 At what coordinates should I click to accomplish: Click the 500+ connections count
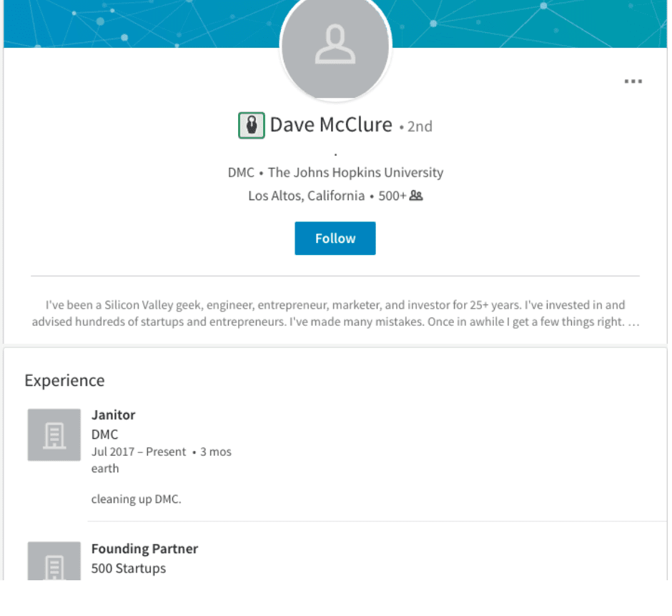[x=392, y=196]
